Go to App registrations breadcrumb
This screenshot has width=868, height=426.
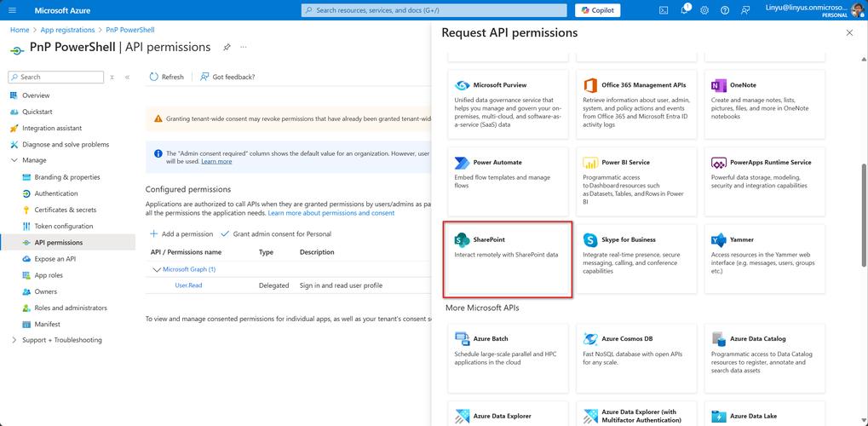pyautogui.click(x=69, y=30)
